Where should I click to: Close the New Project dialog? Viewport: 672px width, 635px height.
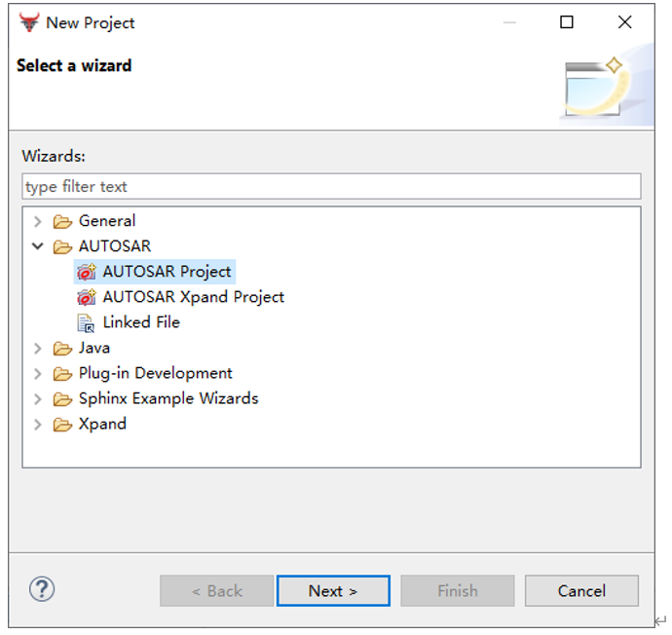tap(625, 22)
